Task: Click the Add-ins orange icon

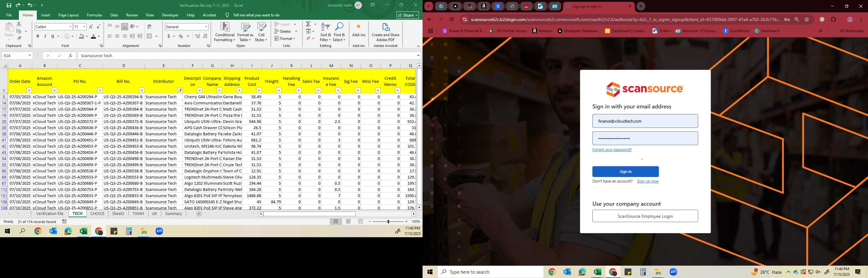Action: (x=359, y=26)
